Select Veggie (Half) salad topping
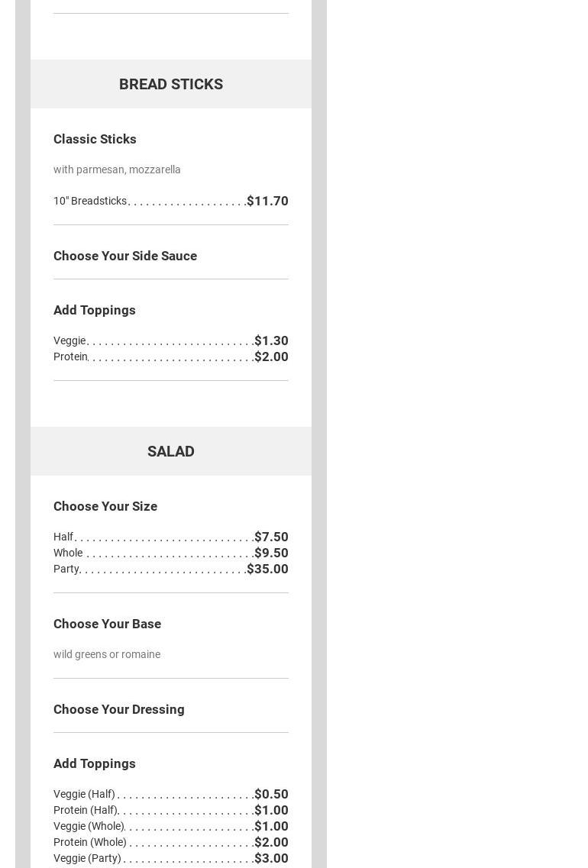The width and height of the screenshot is (588, 868). 84,794
